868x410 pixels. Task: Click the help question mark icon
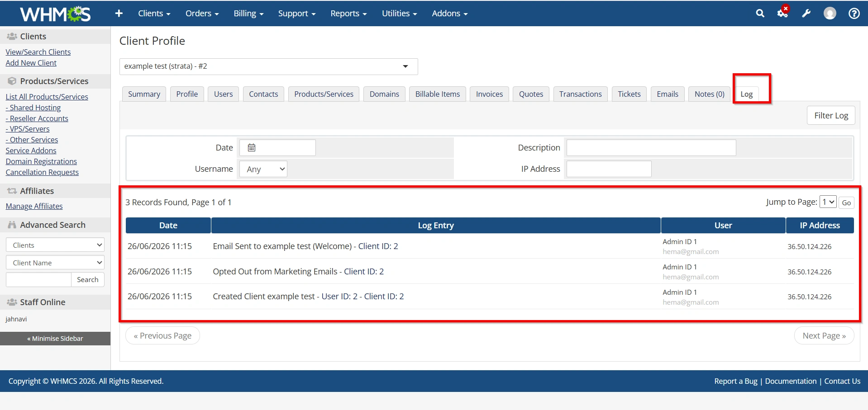point(854,14)
